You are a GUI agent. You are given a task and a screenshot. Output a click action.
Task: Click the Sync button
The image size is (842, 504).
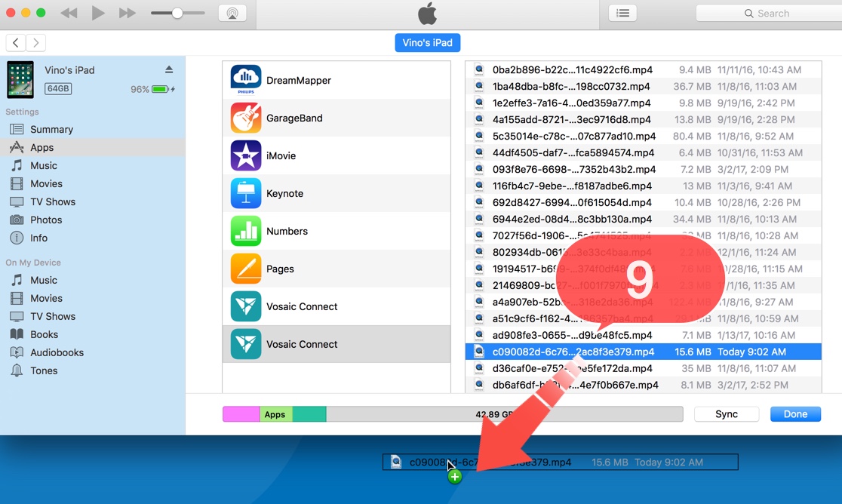(x=727, y=413)
